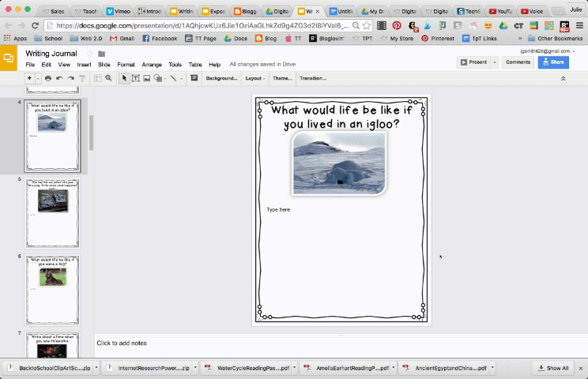Click the speaker notes field
Screen dimensions: 588x379
click(x=341, y=343)
